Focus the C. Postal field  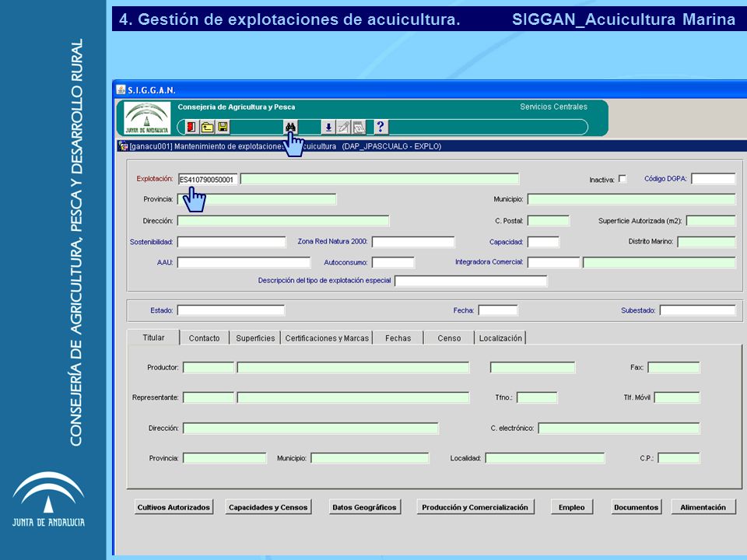pyautogui.click(x=549, y=220)
